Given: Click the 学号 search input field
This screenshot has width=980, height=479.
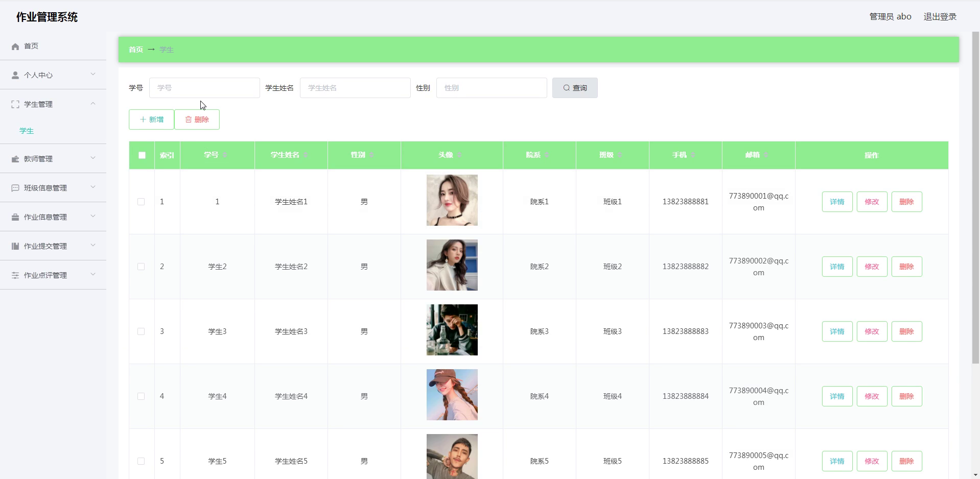Looking at the screenshot, I should click(x=204, y=88).
